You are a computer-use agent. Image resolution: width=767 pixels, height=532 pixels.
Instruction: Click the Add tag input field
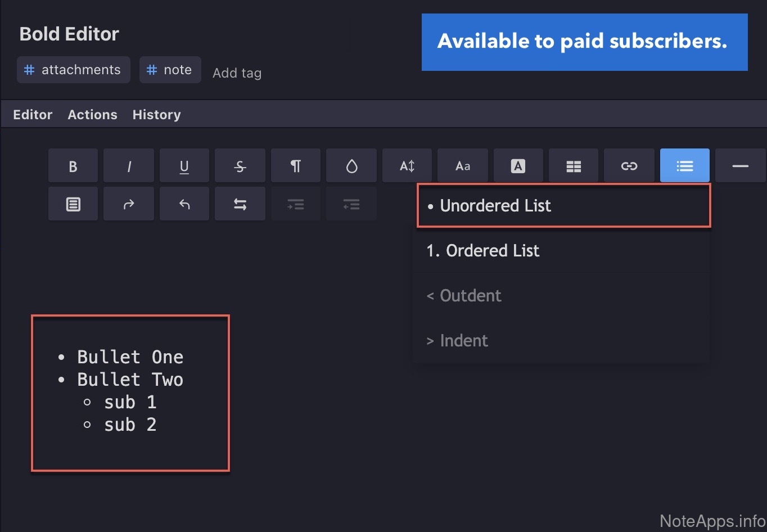pos(237,73)
